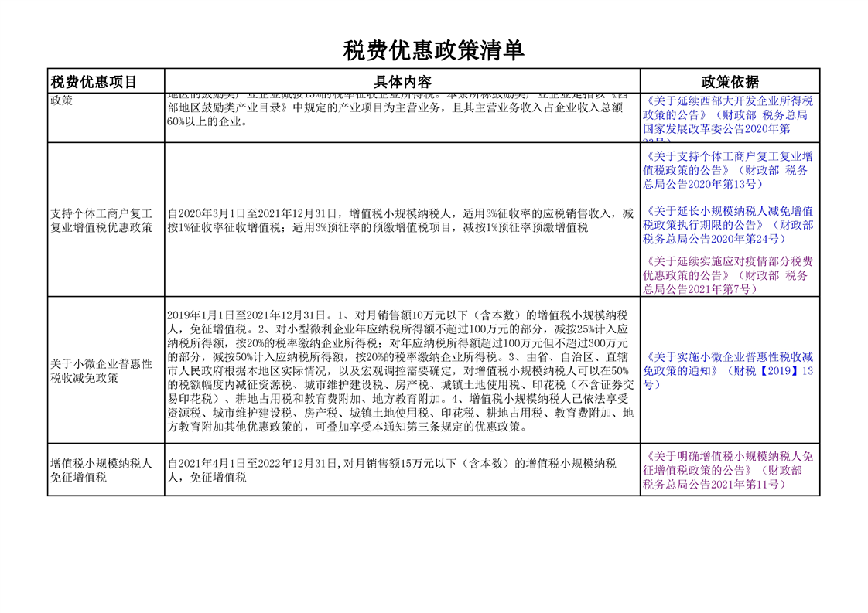Click the partially hidden 政策 cell in first row
The image size is (868, 613).
pyautogui.click(x=62, y=100)
